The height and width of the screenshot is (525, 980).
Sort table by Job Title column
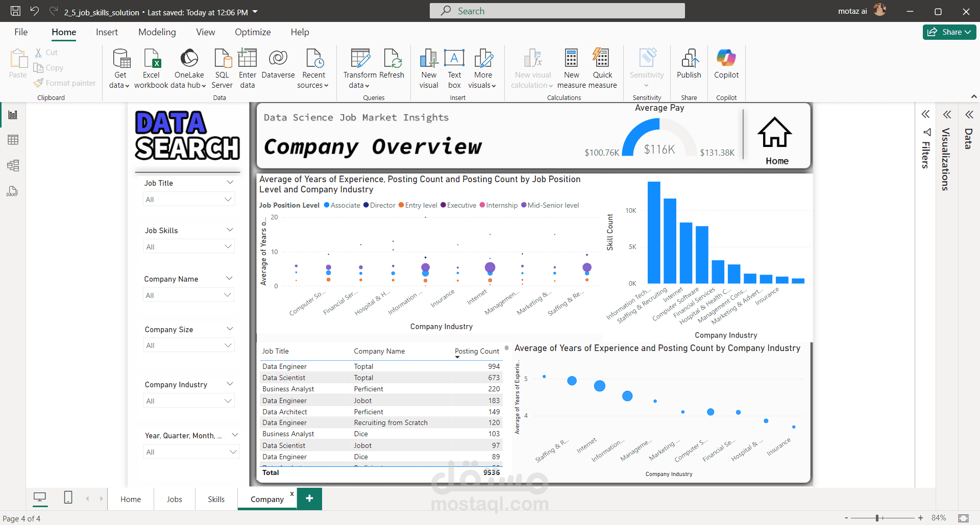(x=276, y=351)
